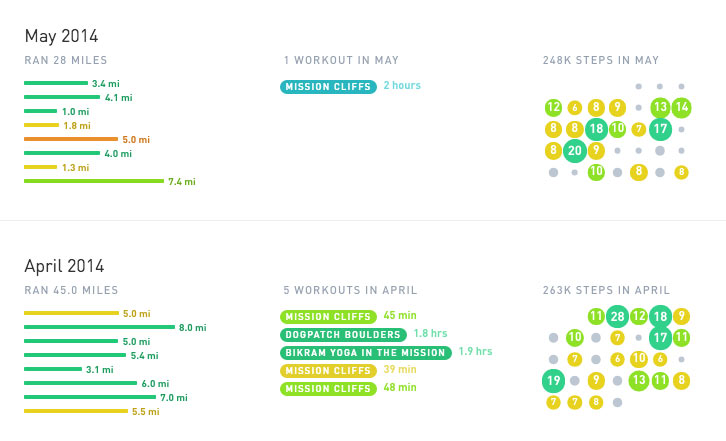726x441 pixels.
Task: Open the April 2014 heading
Action: point(64,266)
